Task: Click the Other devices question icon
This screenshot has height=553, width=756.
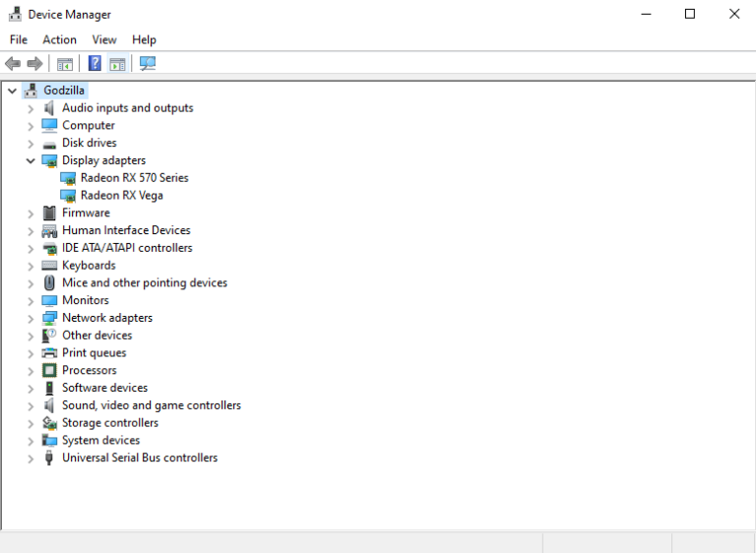Action: tap(49, 336)
